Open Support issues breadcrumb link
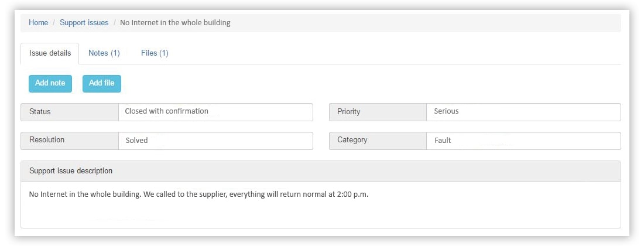 click(x=84, y=23)
